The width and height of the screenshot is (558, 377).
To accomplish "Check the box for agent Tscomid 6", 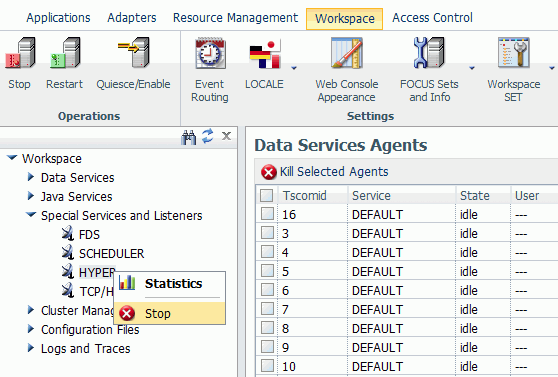I will coord(267,290).
